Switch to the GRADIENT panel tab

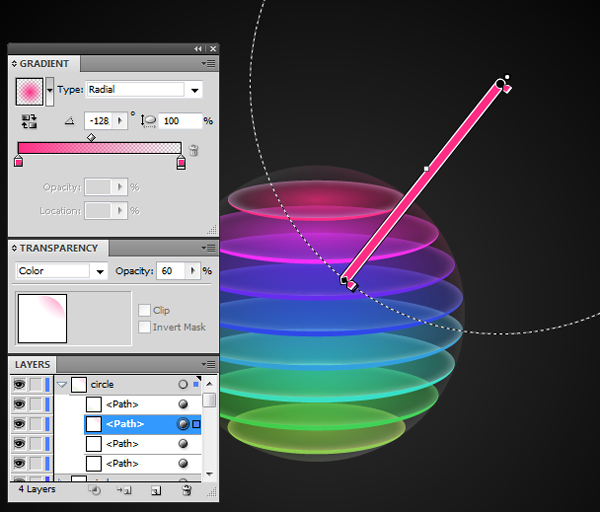pos(44,64)
